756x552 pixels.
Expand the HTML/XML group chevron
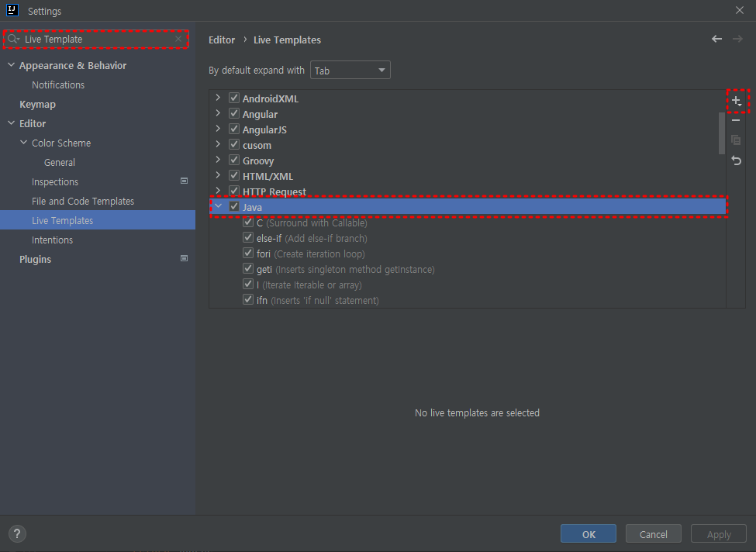[x=218, y=175]
